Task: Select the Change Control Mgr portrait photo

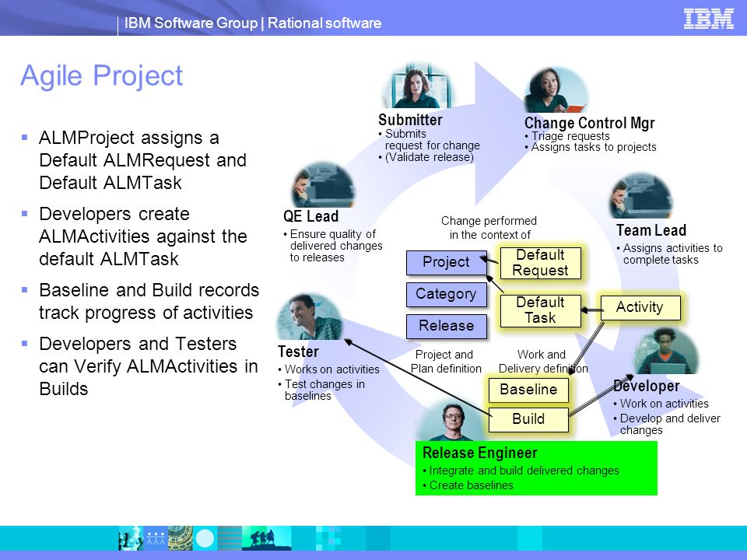Action: 556,90
